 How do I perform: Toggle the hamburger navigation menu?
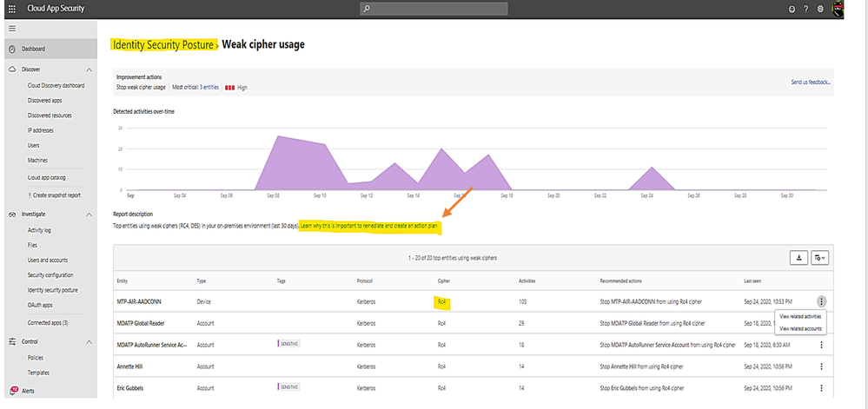tap(12, 29)
